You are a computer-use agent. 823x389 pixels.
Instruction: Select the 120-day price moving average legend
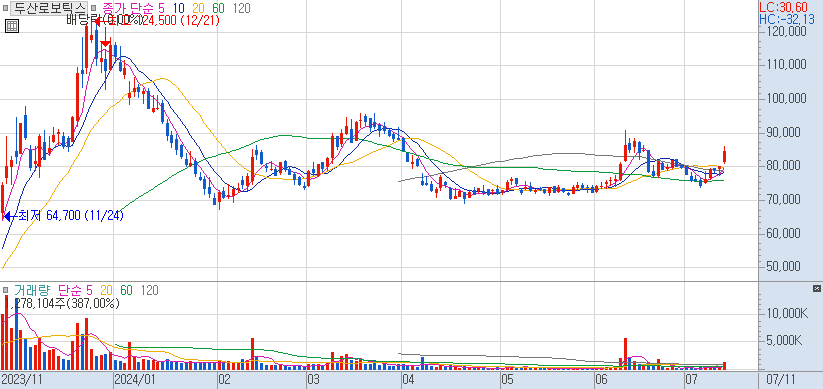pyautogui.click(x=241, y=8)
